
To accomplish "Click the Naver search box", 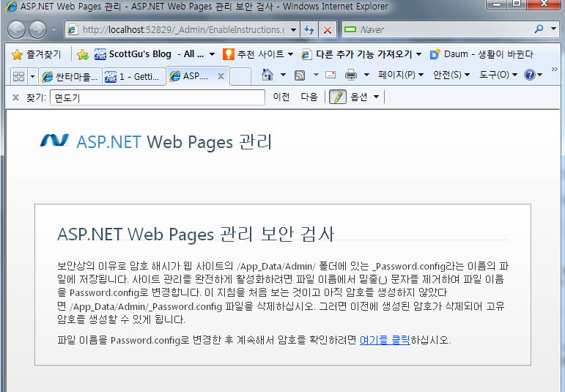I will (437, 29).
